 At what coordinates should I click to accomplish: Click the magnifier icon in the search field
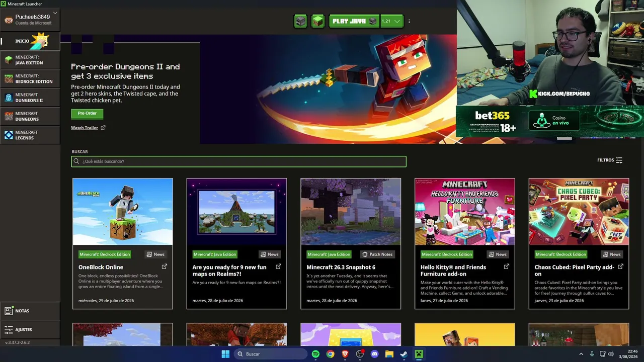[x=76, y=161]
